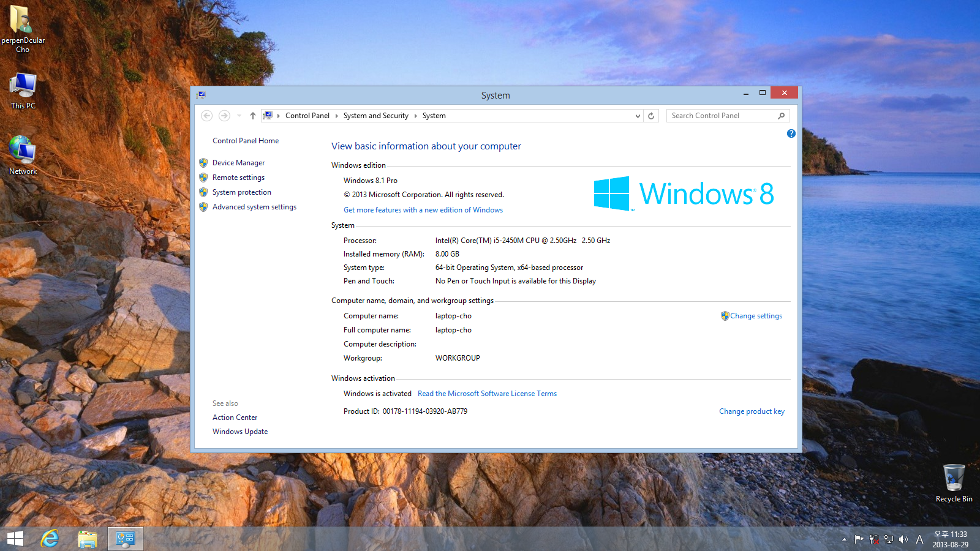Click the 8.00 GB installed memory value

click(447, 254)
